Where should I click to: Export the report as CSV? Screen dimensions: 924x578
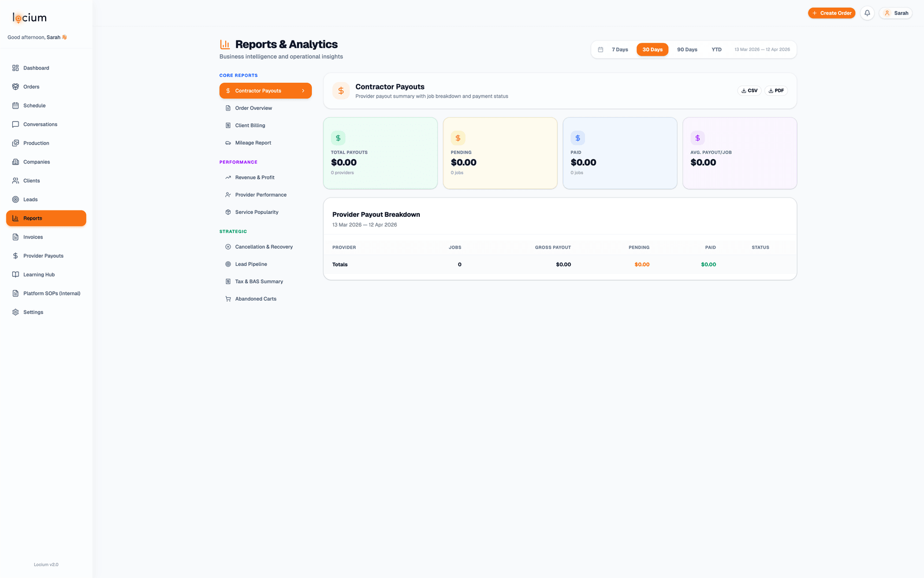[750, 91]
